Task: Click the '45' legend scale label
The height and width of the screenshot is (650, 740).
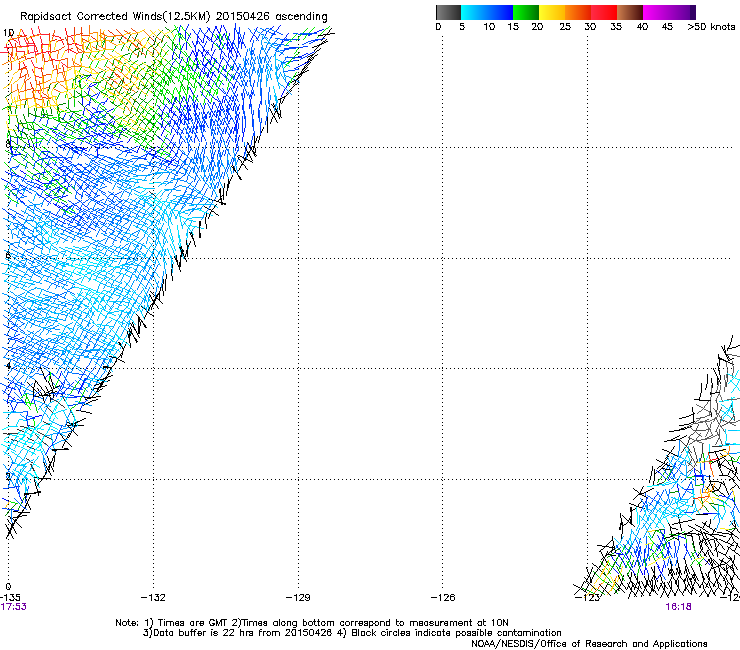Action: click(667, 27)
